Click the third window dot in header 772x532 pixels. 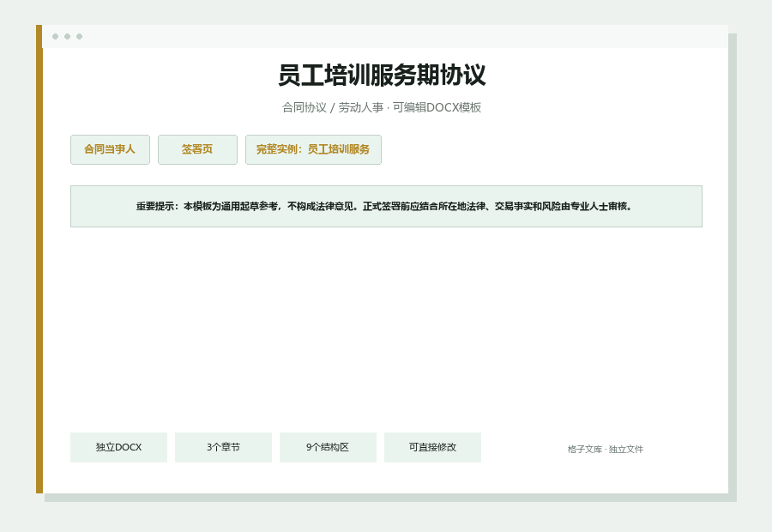point(79,36)
